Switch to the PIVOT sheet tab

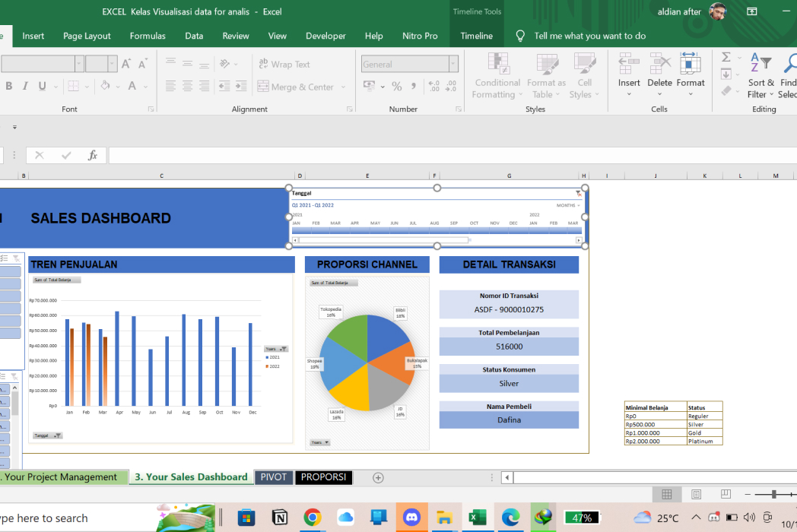(x=274, y=477)
